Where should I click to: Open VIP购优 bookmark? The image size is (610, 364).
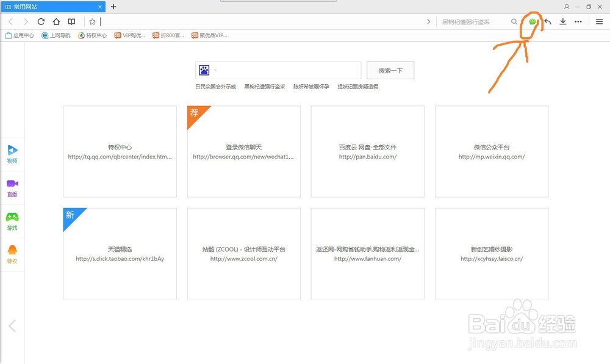pyautogui.click(x=129, y=35)
